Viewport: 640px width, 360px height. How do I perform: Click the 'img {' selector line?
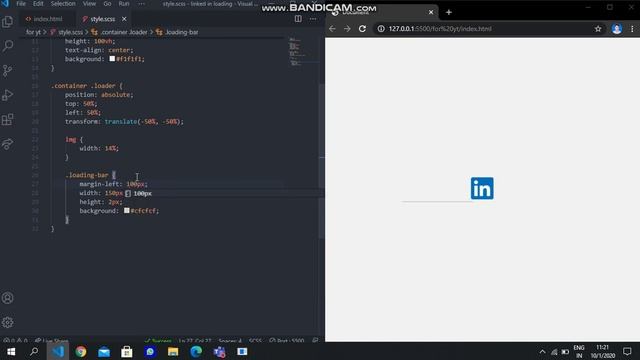(73, 140)
